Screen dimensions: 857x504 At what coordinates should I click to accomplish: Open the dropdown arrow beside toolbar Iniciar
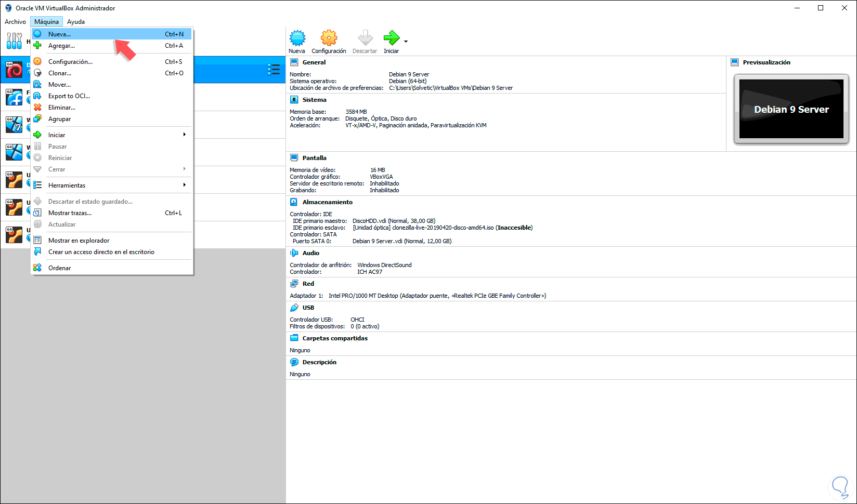406,42
